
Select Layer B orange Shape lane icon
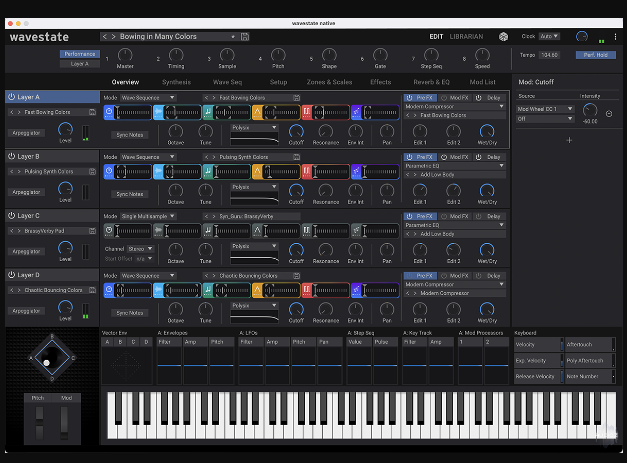click(257, 172)
